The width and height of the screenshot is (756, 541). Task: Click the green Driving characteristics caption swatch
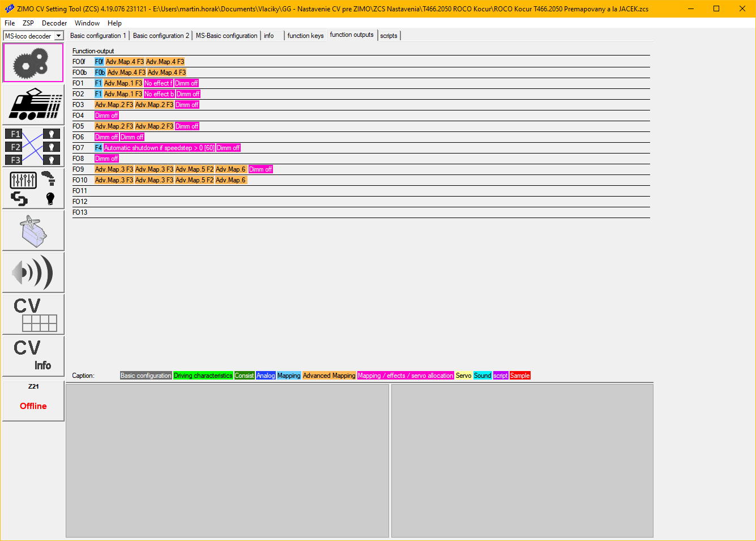click(203, 376)
